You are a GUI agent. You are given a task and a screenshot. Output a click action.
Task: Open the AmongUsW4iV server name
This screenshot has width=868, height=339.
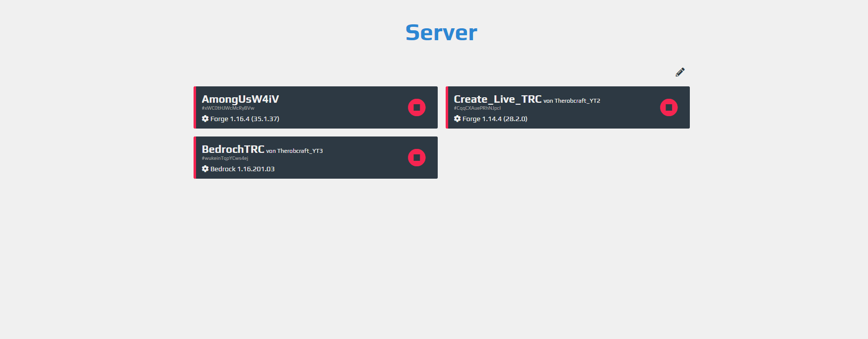(240, 99)
